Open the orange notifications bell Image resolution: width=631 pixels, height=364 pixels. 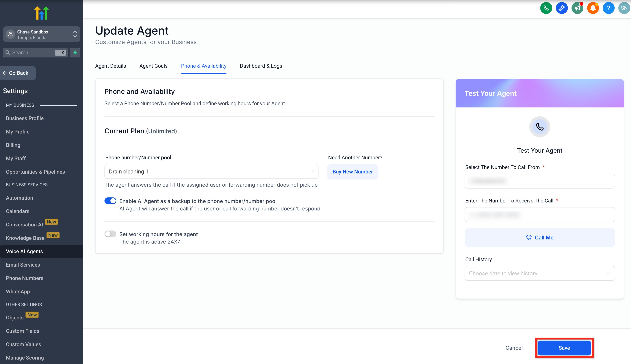coord(593,8)
